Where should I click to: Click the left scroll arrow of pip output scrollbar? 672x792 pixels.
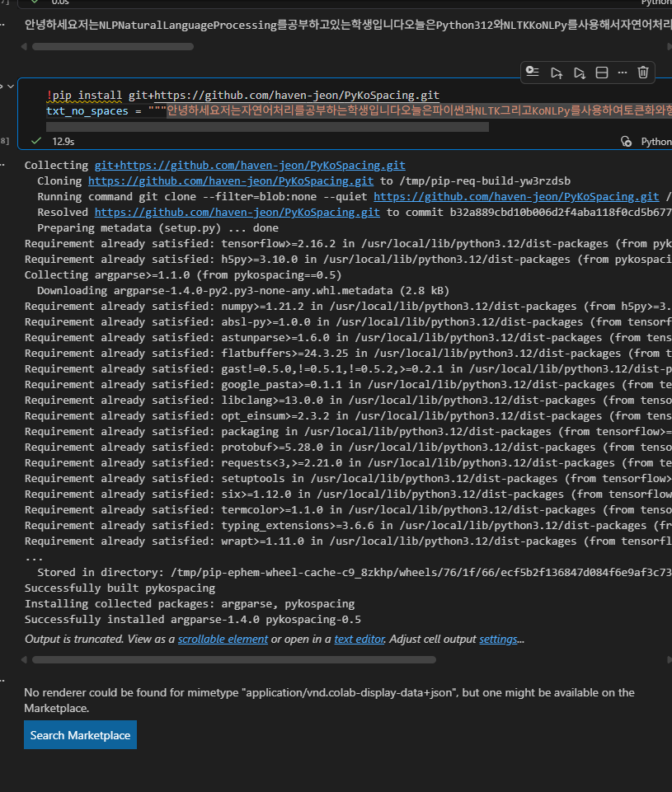[x=24, y=659]
